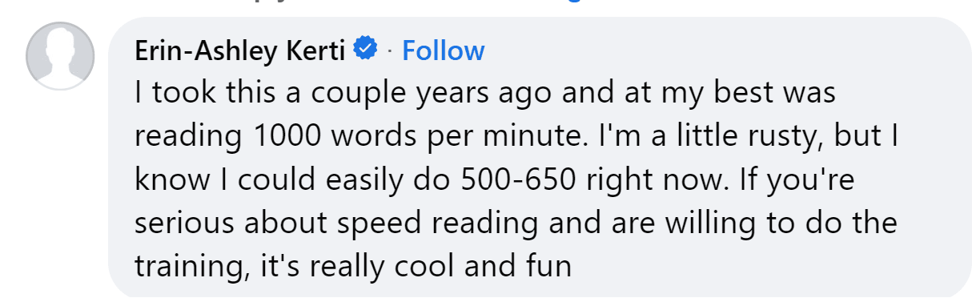Image resolution: width=980 pixels, height=298 pixels.
Task: Click the blue verified badge beside Kerti
Action: point(365,50)
